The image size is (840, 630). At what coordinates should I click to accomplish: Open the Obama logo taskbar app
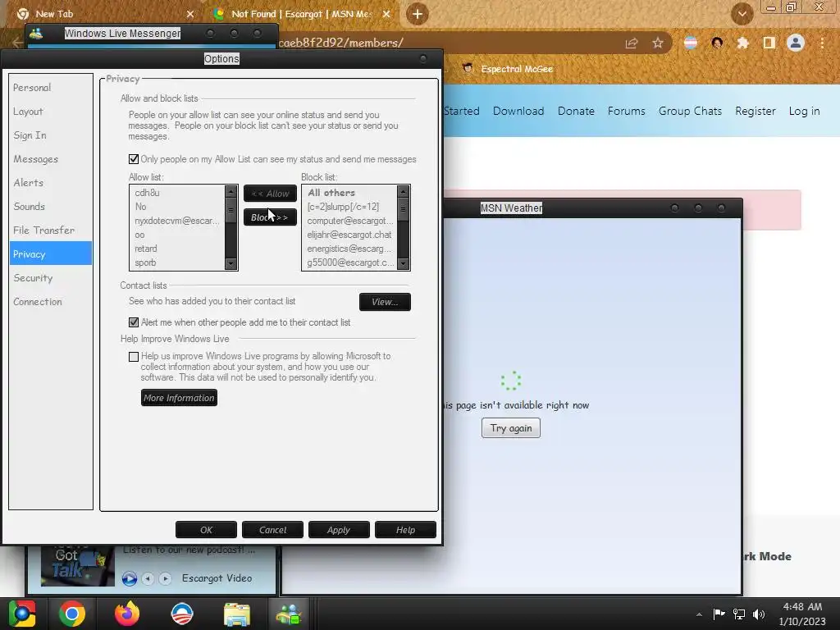point(181,614)
